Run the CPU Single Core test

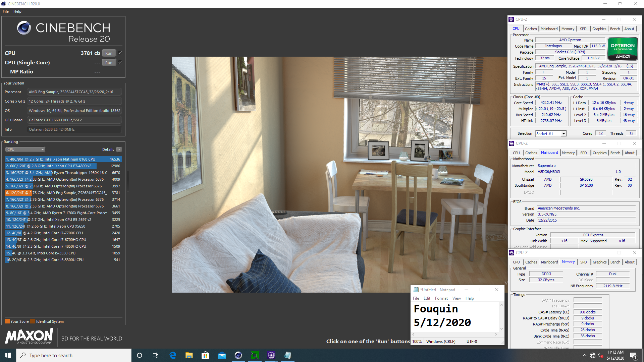tap(109, 63)
